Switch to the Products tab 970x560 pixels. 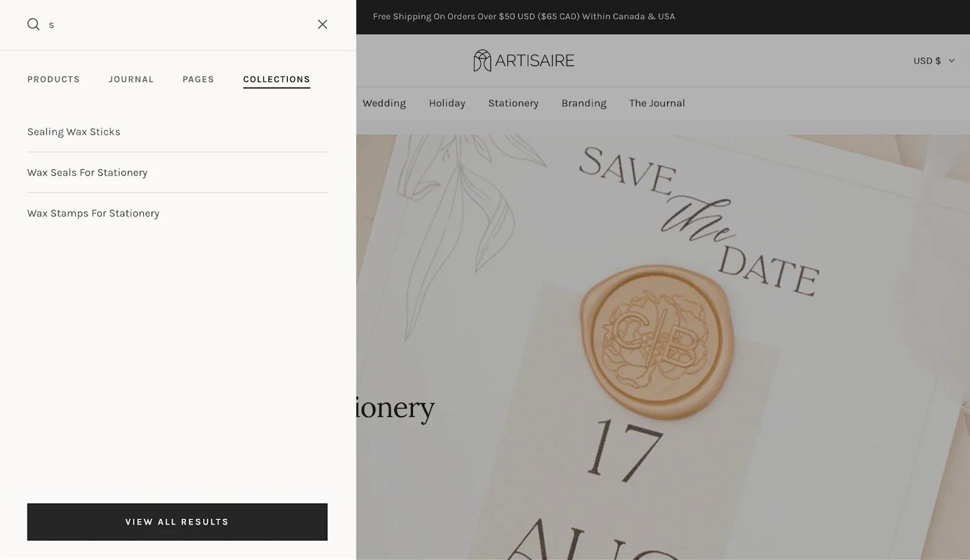click(53, 79)
